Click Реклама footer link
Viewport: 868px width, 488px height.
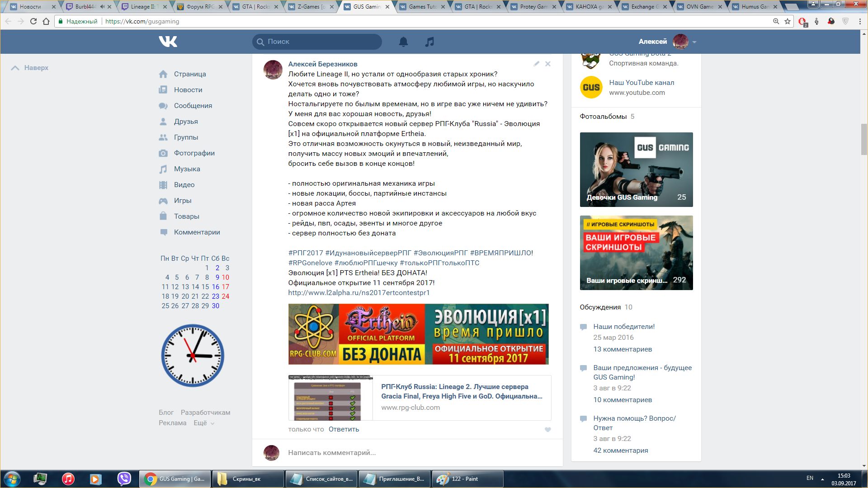pos(172,423)
